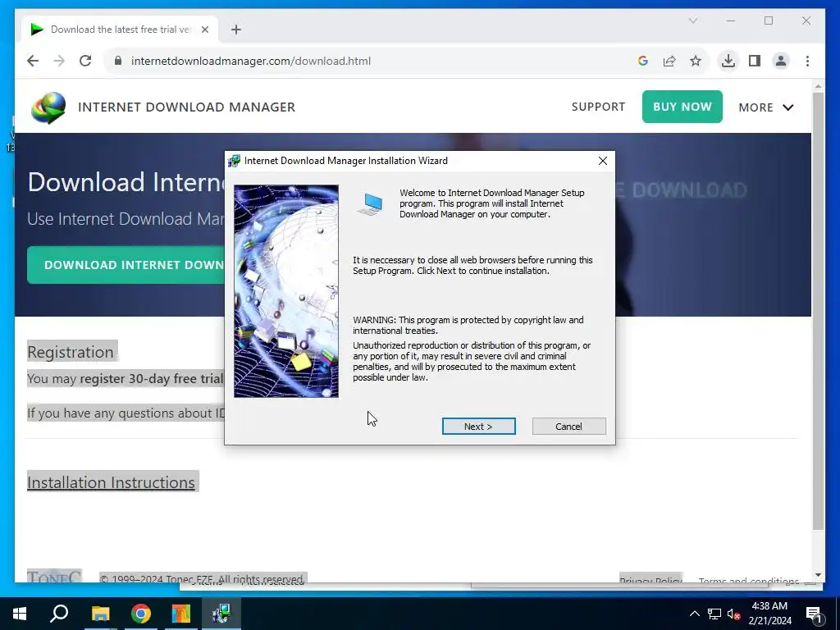840x630 pixels.
Task: Bookmark this page with the star
Action: 696,61
